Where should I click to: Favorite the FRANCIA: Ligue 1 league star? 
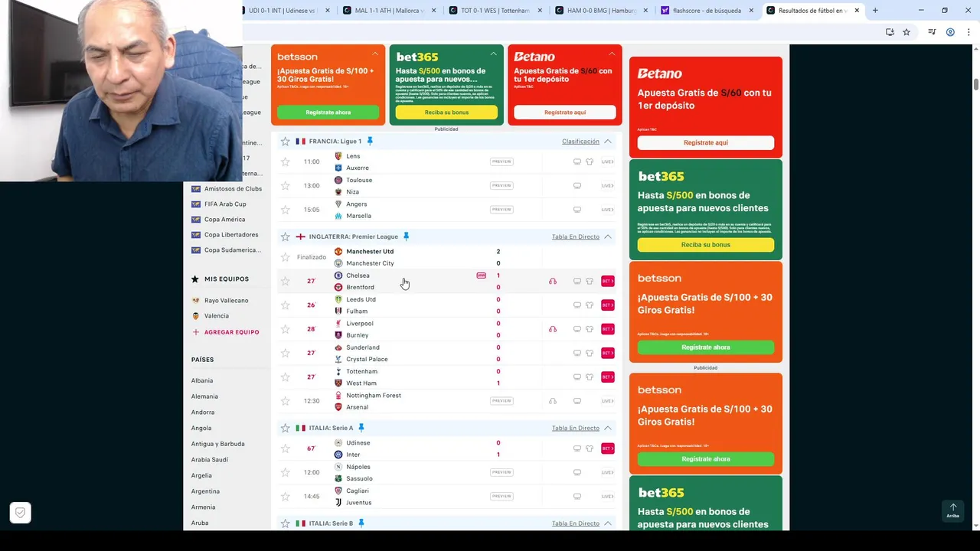coord(286,142)
